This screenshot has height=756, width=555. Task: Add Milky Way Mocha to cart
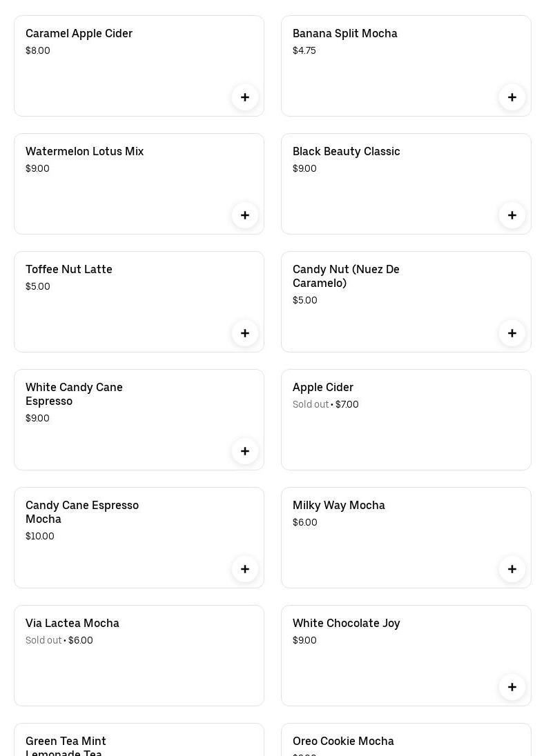point(512,569)
